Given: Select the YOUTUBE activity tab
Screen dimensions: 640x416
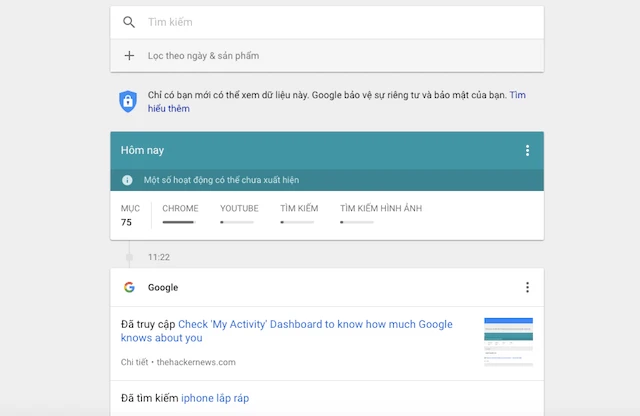Looking at the screenshot, I should [x=239, y=208].
